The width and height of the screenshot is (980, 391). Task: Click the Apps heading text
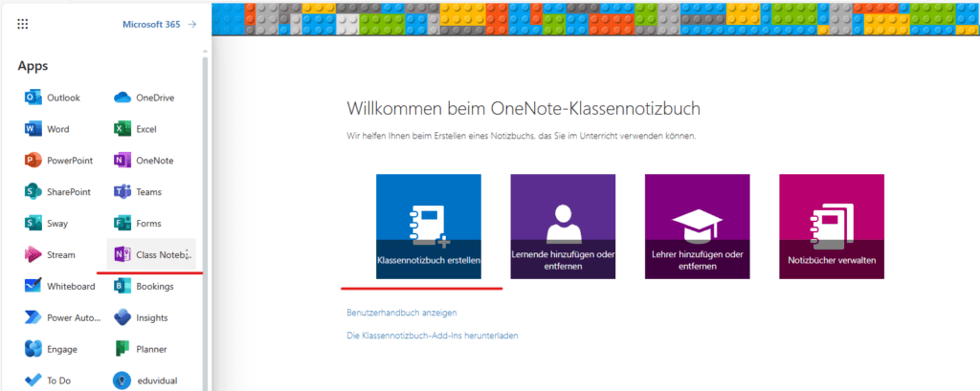(x=33, y=66)
